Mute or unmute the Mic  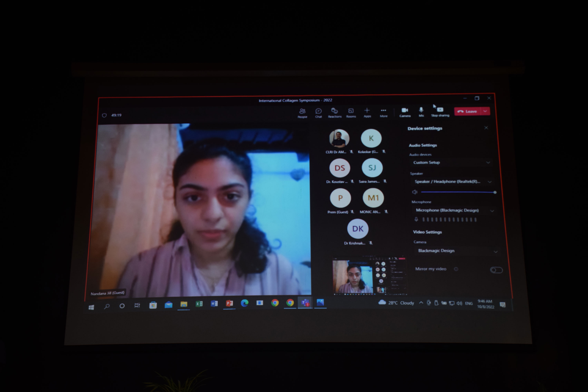[421, 112]
